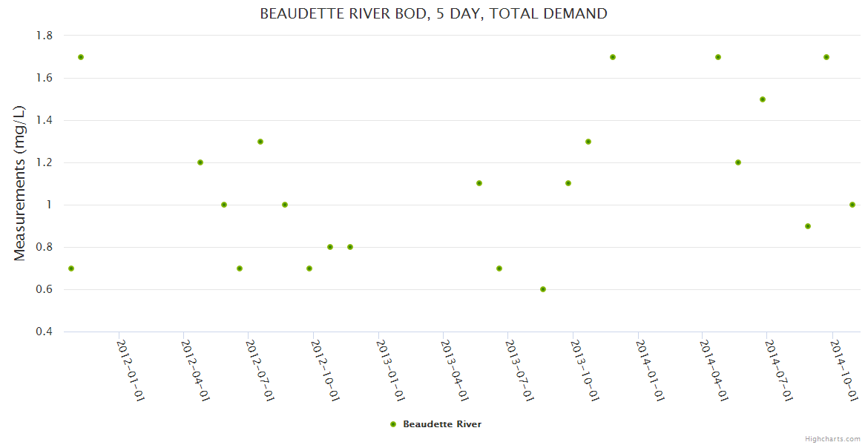868x445 pixels.
Task: Select the leftmost 0.7 mg/L data point
Action: (x=71, y=268)
